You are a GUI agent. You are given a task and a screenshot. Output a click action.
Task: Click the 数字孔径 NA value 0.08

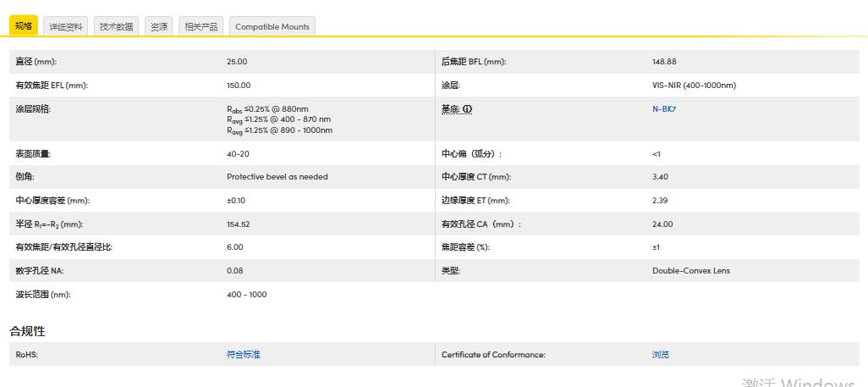[x=234, y=271]
